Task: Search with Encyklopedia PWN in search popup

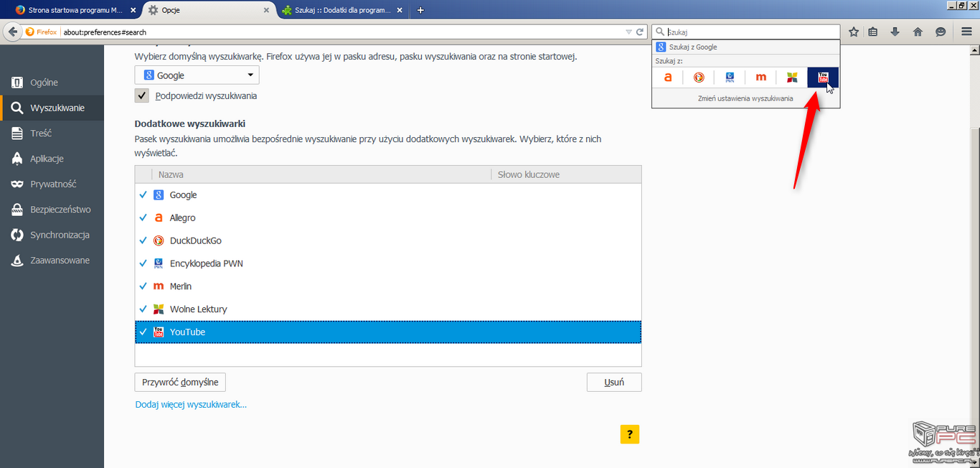Action: click(730, 78)
